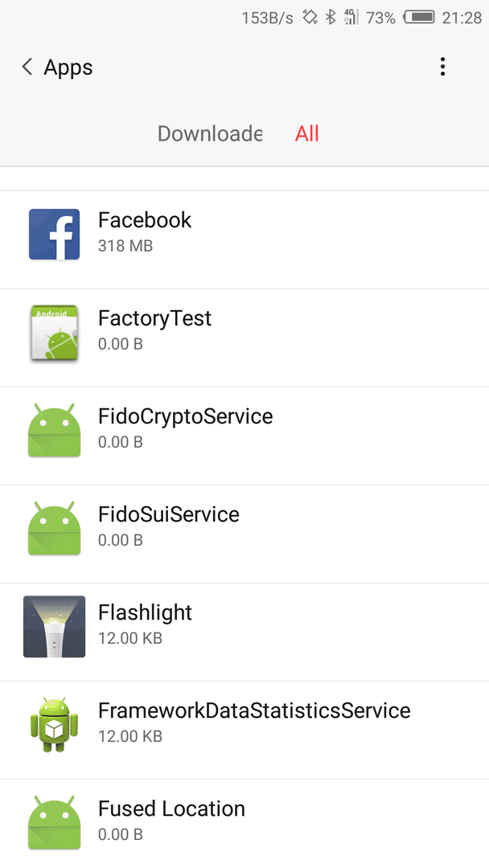Open FidoCryptoService app info
Screen dimensions: 489x868
[x=244, y=436]
